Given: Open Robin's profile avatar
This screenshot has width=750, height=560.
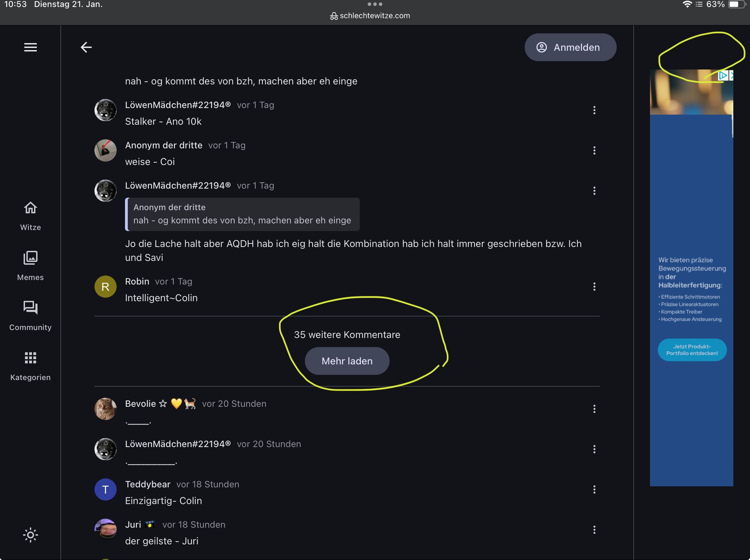Looking at the screenshot, I should pos(105,286).
